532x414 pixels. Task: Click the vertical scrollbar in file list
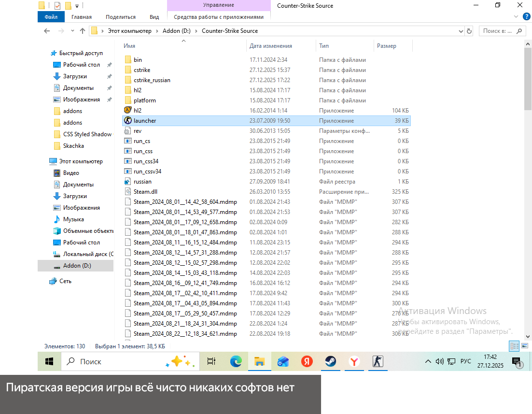528,78
